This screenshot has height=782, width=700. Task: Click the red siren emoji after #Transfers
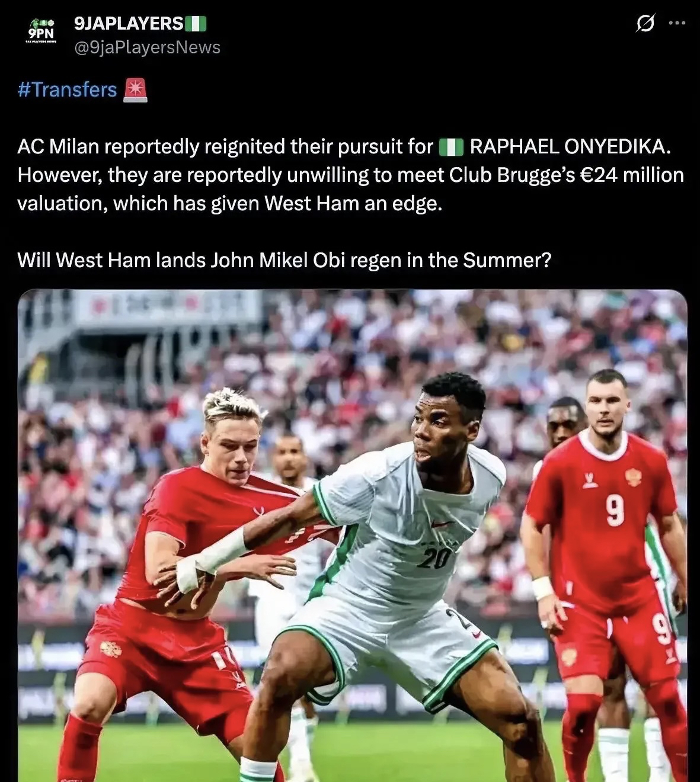(x=135, y=90)
